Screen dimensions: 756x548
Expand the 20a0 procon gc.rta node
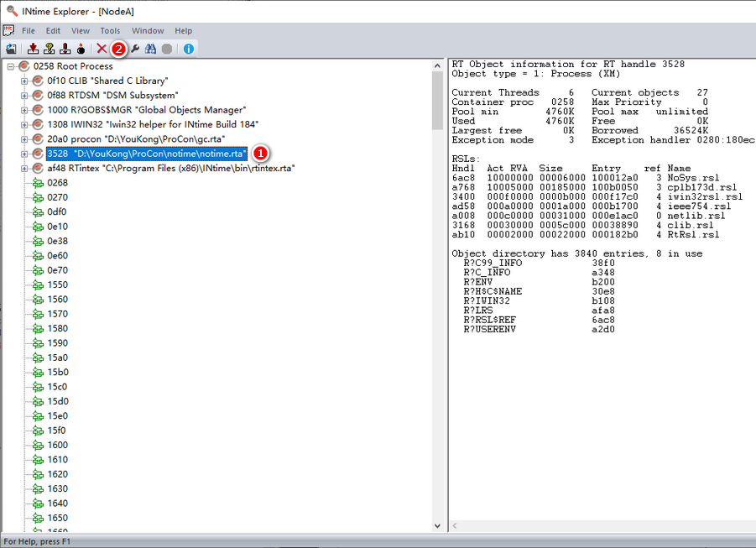coord(24,139)
